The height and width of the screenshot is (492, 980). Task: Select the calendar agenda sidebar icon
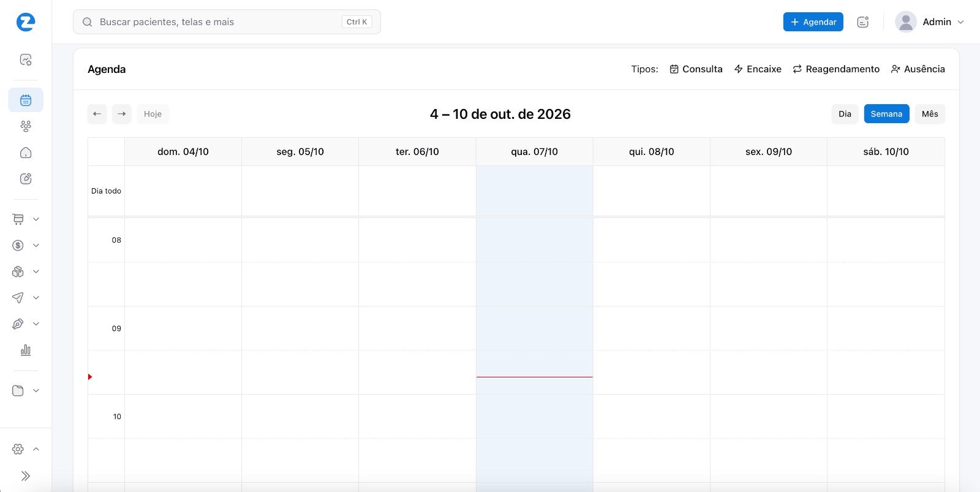point(26,100)
